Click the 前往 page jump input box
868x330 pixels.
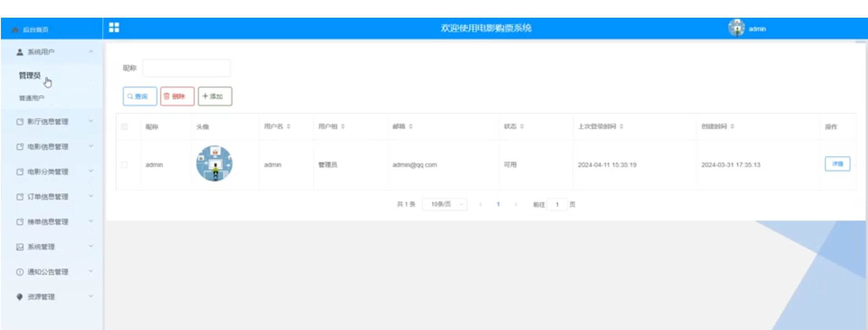pos(557,204)
